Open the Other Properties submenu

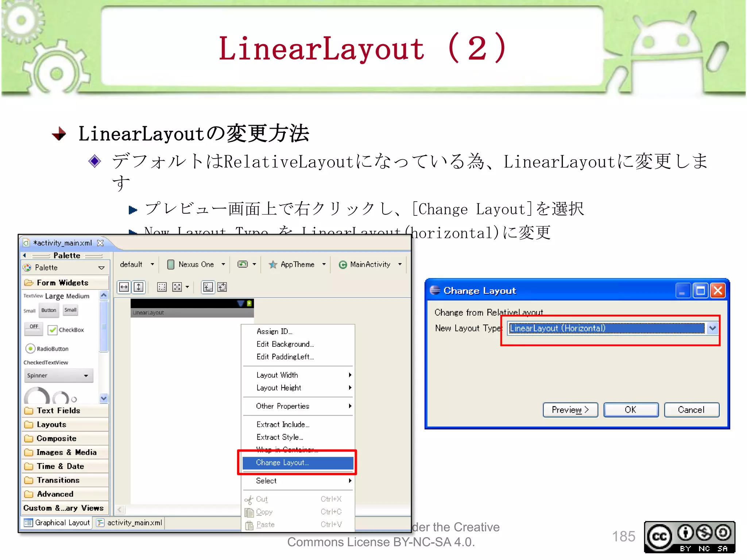[298, 406]
